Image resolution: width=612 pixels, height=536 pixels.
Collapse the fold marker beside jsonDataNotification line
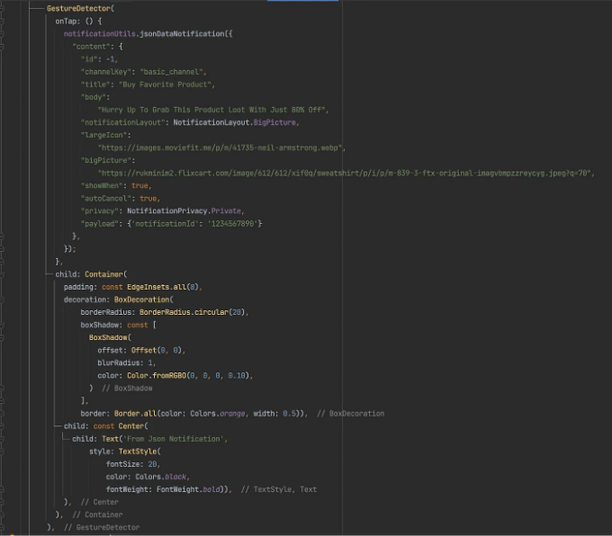tap(2, 34)
